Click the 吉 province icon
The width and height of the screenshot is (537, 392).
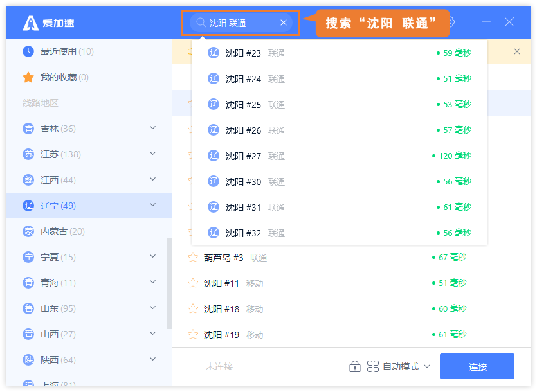(28, 129)
